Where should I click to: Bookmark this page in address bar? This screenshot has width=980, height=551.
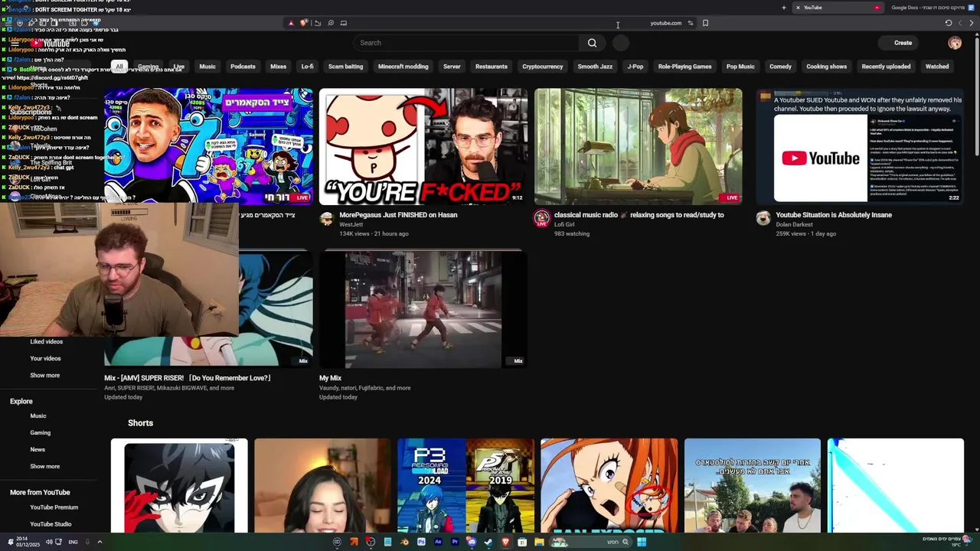705,23
